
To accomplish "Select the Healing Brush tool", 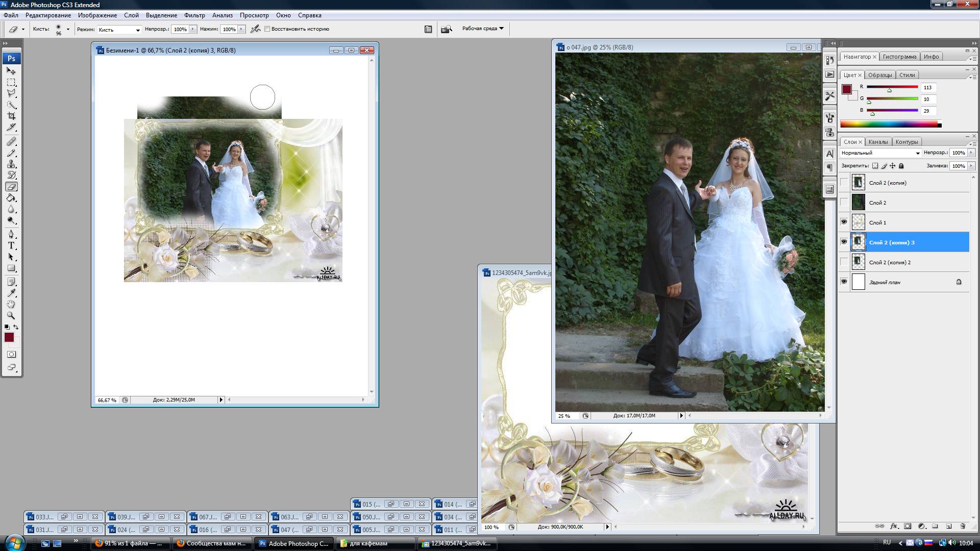I will pos(11,141).
